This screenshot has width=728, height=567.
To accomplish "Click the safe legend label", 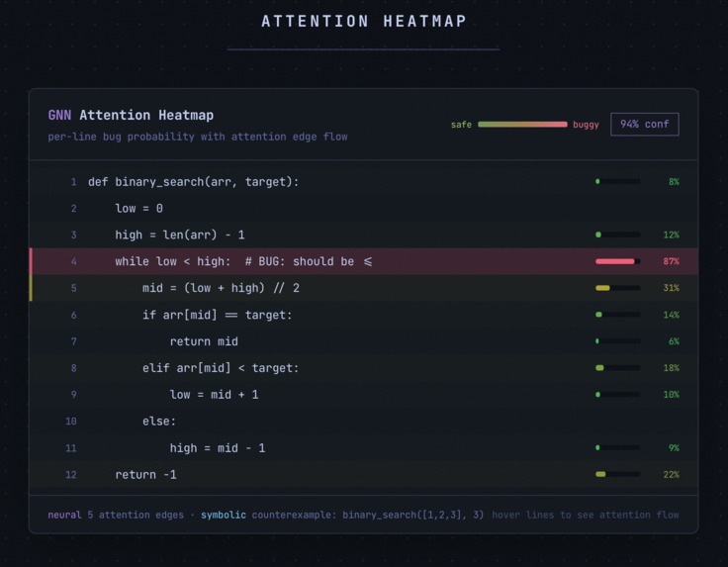I will [461, 125].
